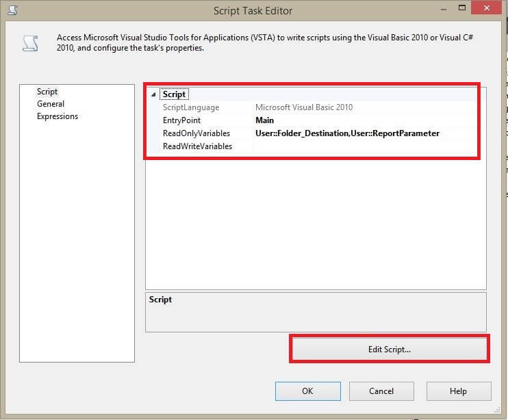
Task: Click the scroll script icon beside the description
Action: [30, 43]
